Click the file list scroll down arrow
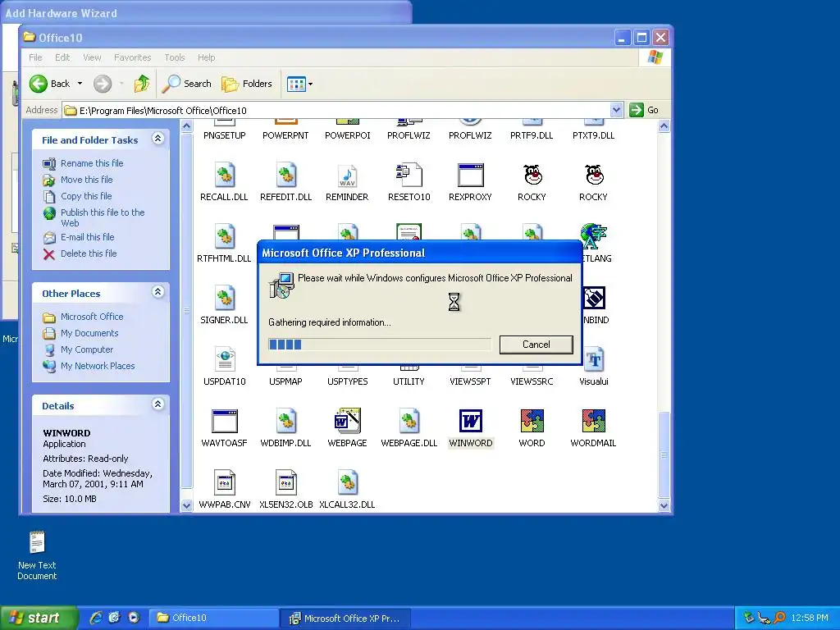 pos(664,505)
